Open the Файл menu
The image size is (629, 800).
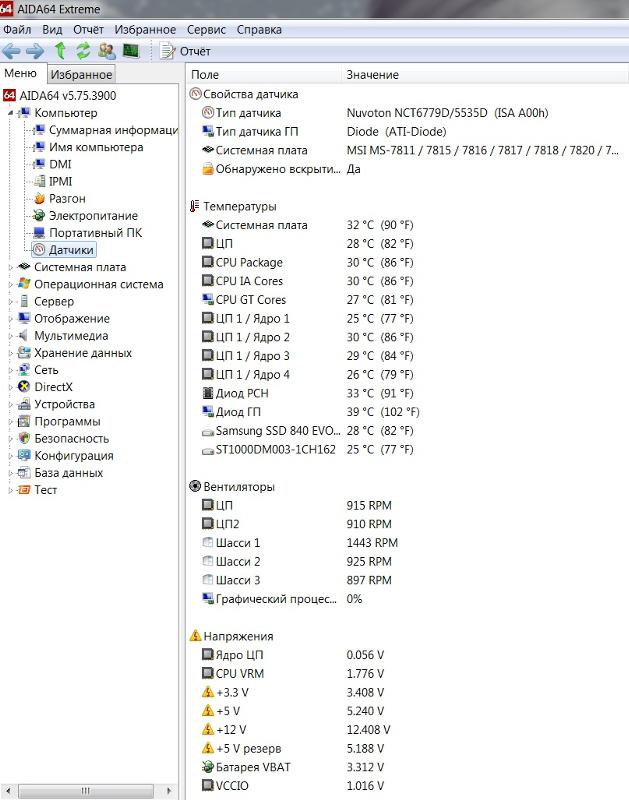tap(17, 30)
